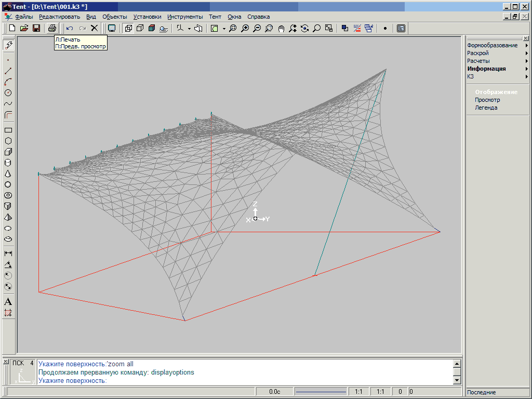Enable wireframe display mode cube icon
532x399 pixels.
point(128,28)
